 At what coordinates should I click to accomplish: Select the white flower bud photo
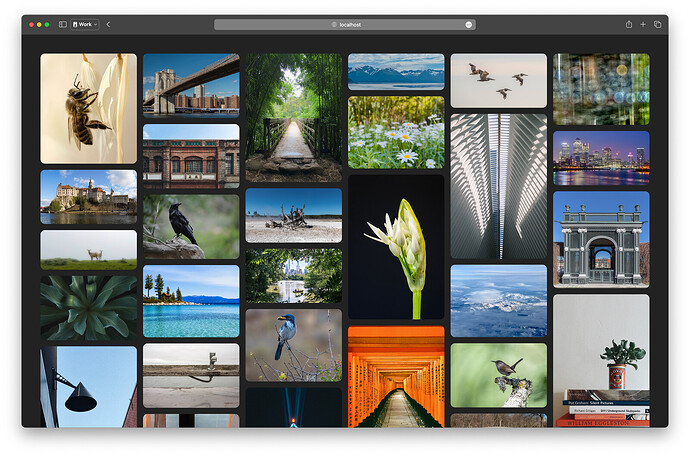tap(396, 247)
